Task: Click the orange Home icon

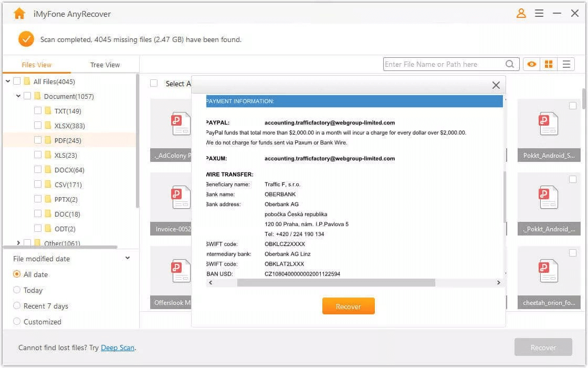Action: [19, 14]
